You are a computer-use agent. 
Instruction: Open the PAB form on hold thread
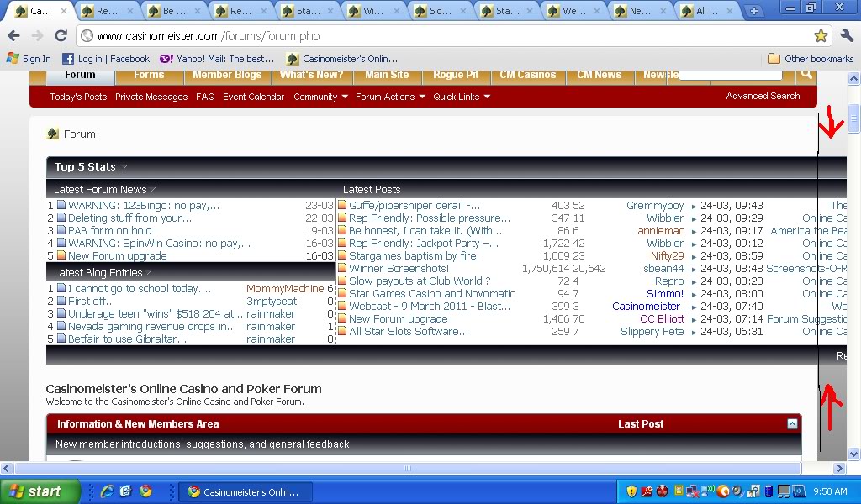(x=110, y=231)
